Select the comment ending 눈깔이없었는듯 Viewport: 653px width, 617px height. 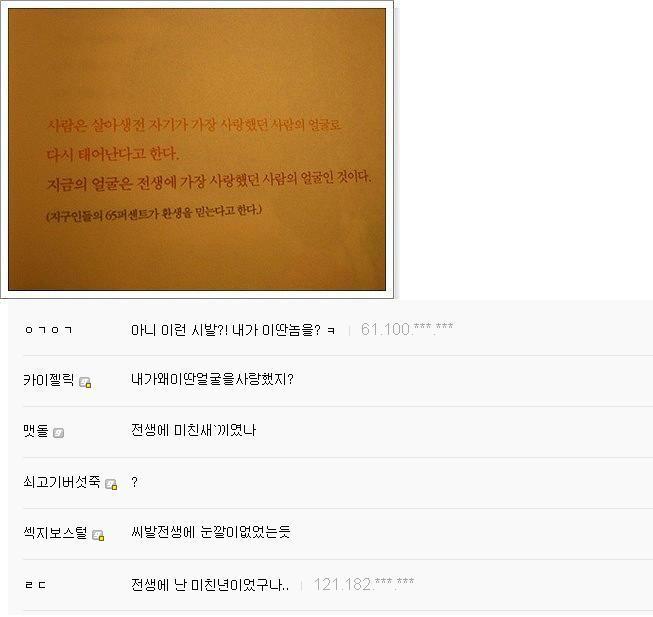(211, 532)
